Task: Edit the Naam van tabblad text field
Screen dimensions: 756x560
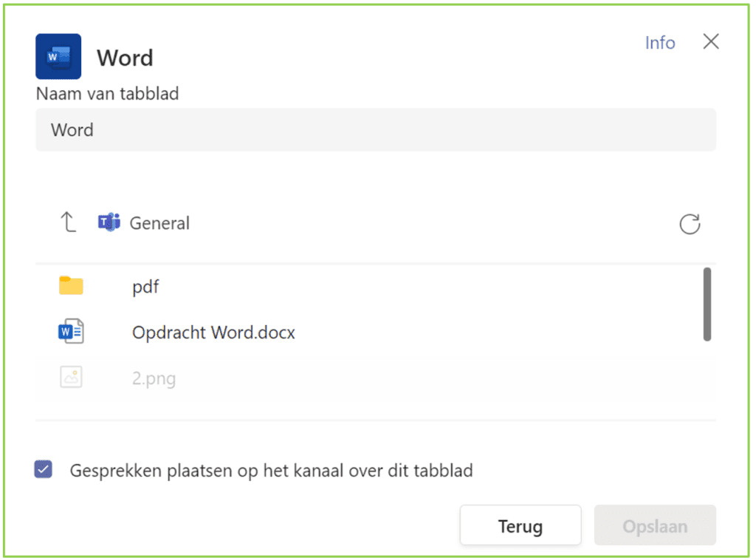Action: point(376,130)
